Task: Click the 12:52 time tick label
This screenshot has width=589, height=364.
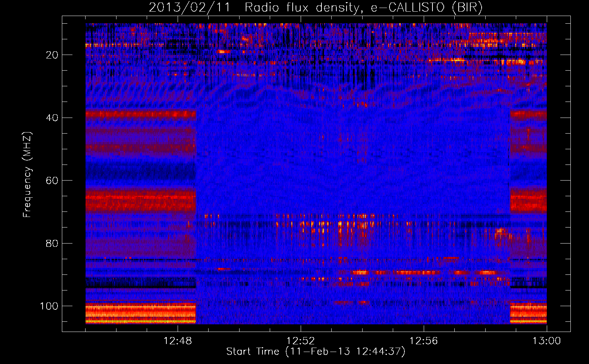Action: [301, 341]
